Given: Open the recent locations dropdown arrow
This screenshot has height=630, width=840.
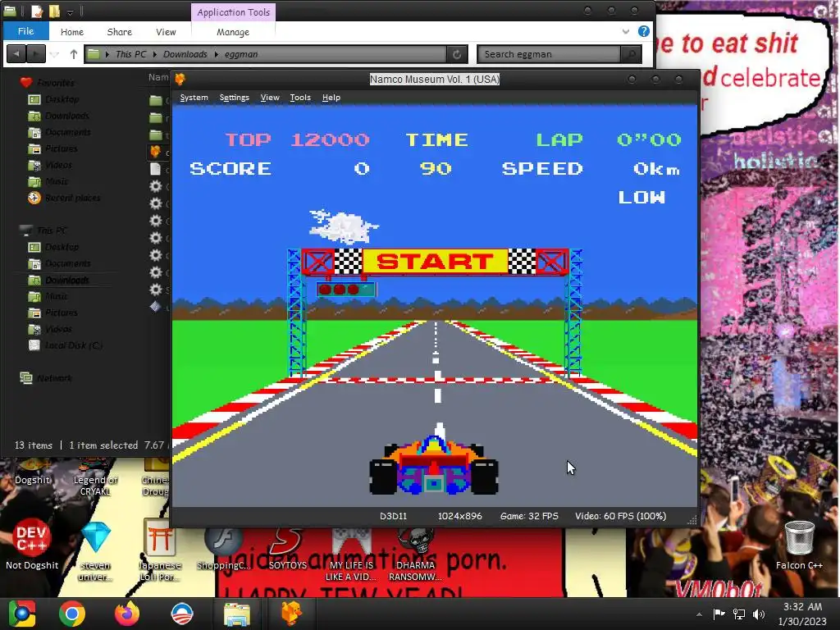Looking at the screenshot, I should 55,54.
